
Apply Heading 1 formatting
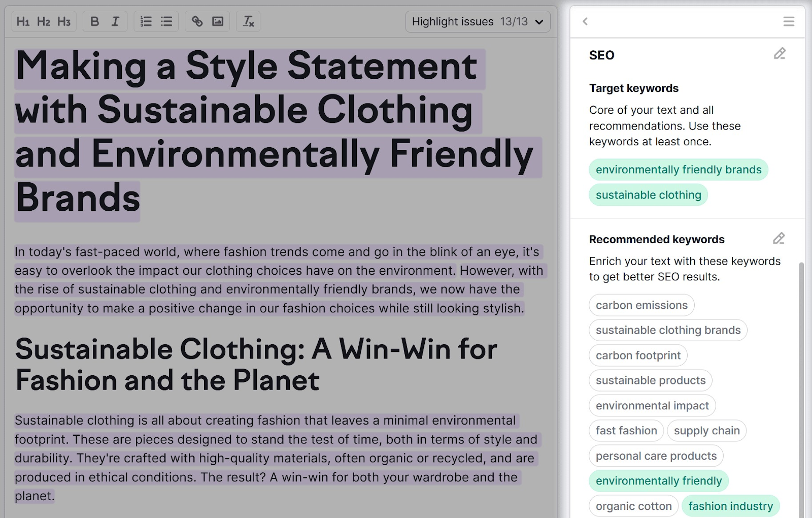[x=23, y=21]
